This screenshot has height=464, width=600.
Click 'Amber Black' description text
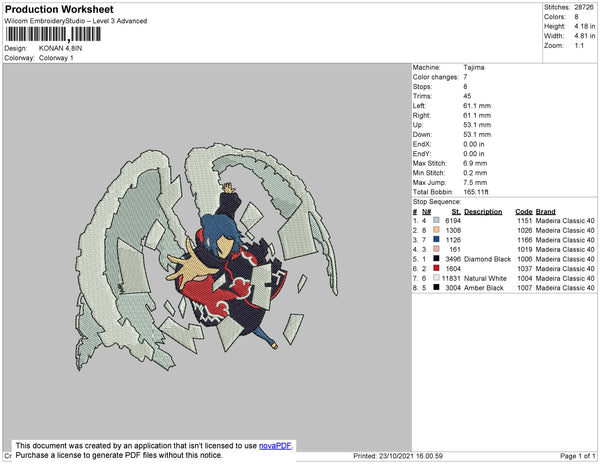tap(484, 288)
